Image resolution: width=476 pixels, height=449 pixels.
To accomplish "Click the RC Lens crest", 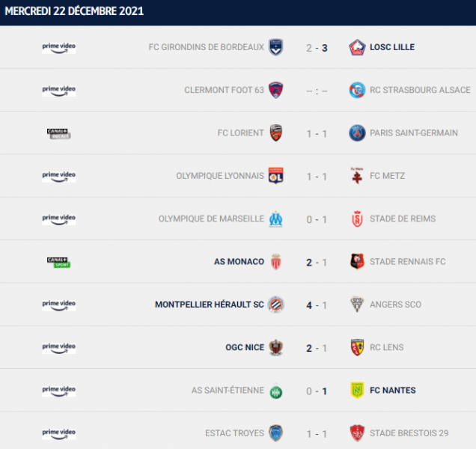I will click(357, 347).
